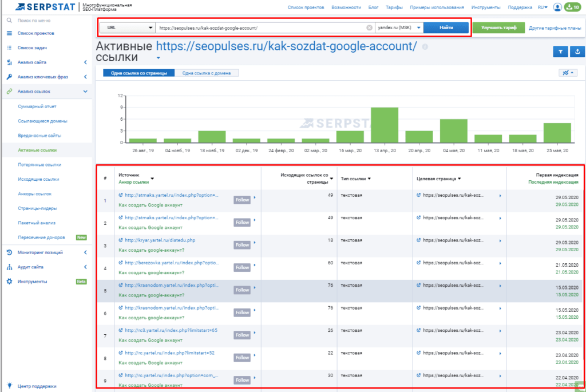Open the RU language dropdown
This screenshot has height=392, width=586.
click(543, 7)
